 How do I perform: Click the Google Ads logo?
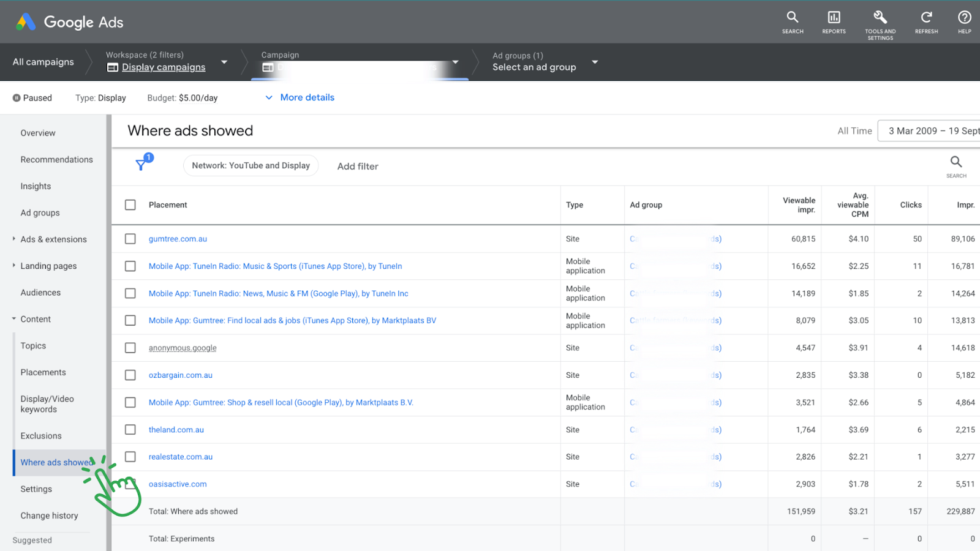pos(69,22)
